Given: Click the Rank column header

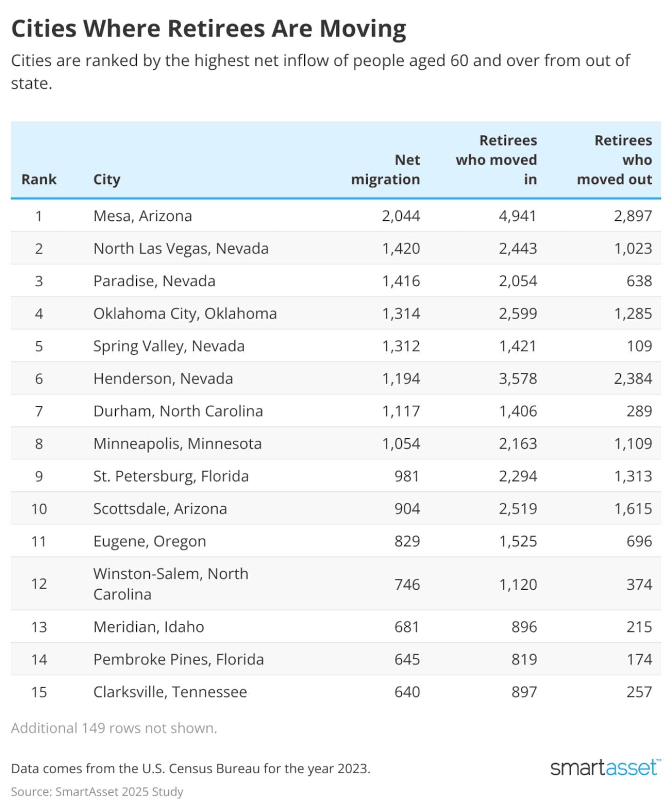Looking at the screenshot, I should click(x=39, y=180).
